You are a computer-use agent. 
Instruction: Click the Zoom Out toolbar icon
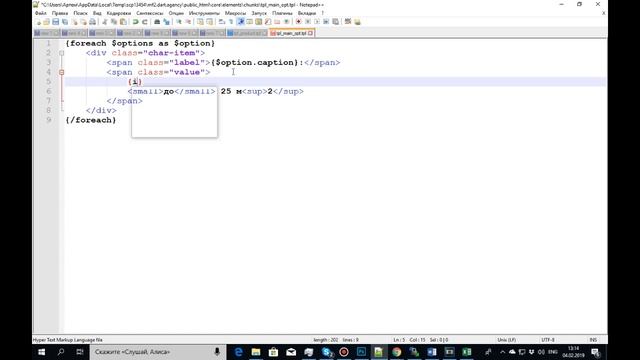pos(188,22)
